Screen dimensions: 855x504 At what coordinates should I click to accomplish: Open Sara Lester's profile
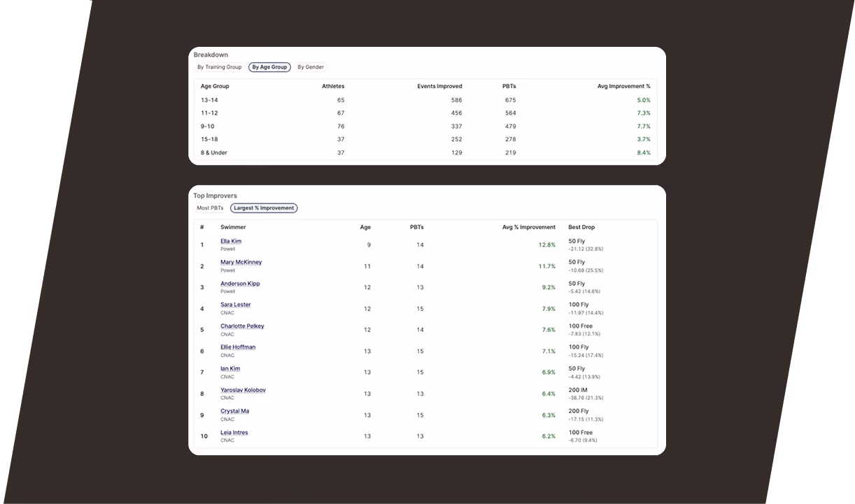pyautogui.click(x=236, y=305)
